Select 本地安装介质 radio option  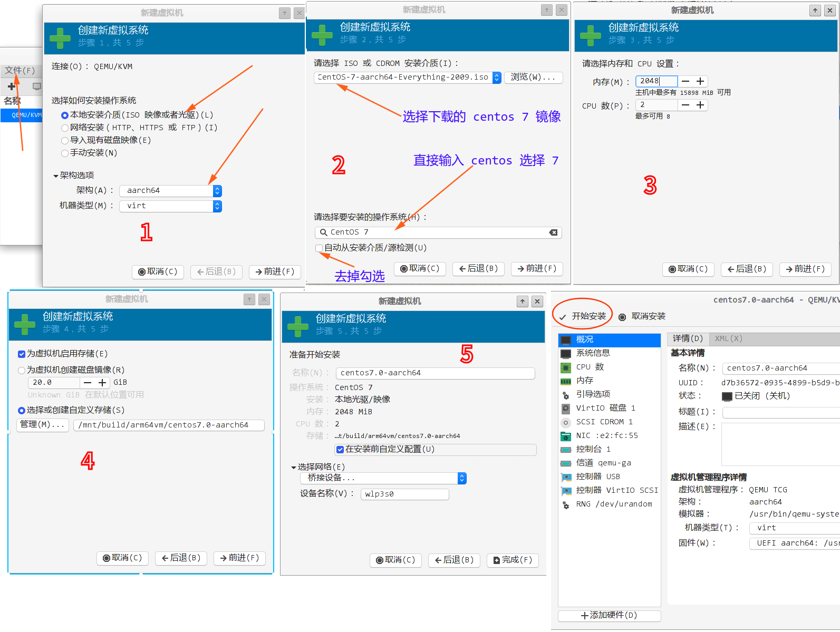(65, 115)
